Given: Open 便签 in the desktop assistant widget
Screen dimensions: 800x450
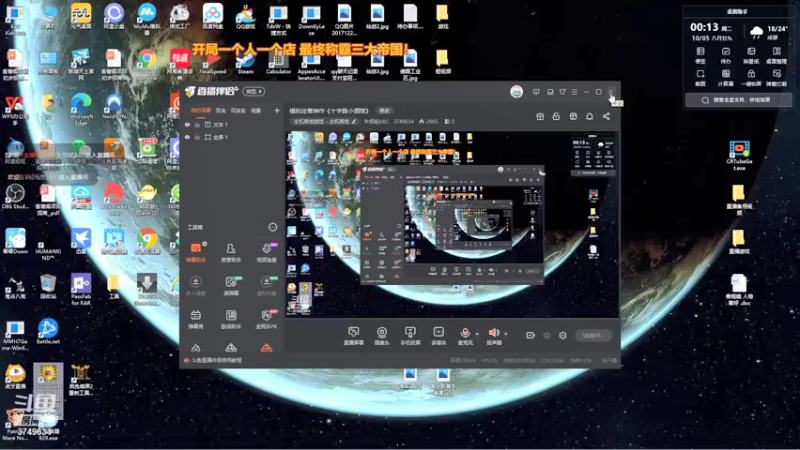Looking at the screenshot, I should (701, 55).
